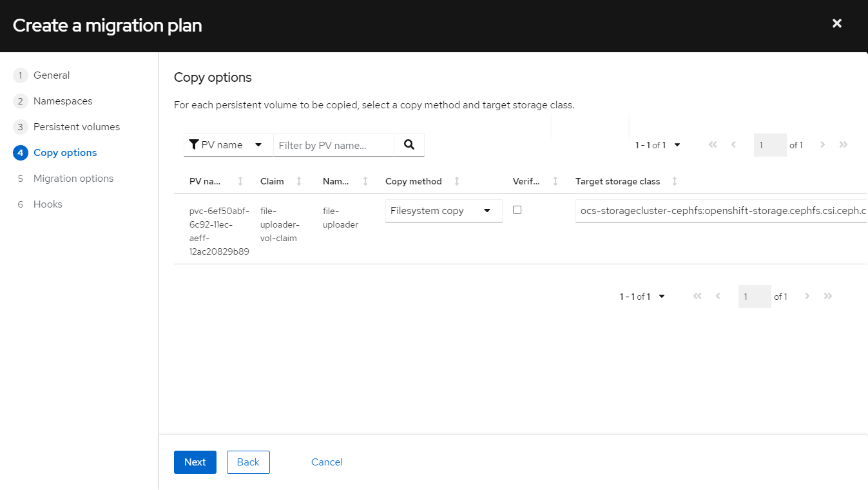This screenshot has width=868, height=490.
Task: Jump to first page using top pagination
Action: (712, 144)
